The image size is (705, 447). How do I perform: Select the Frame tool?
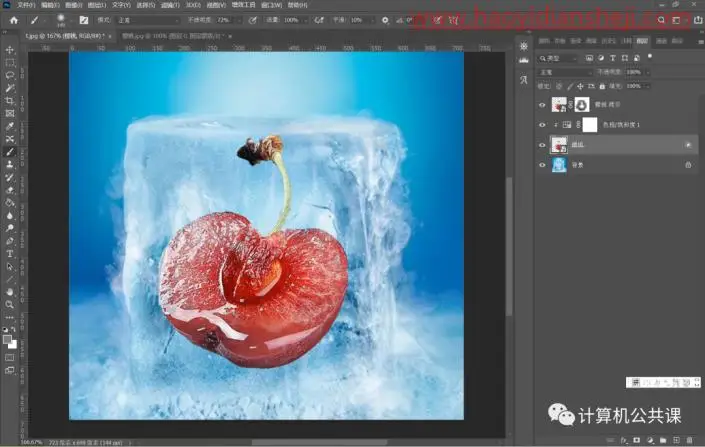tap(9, 113)
